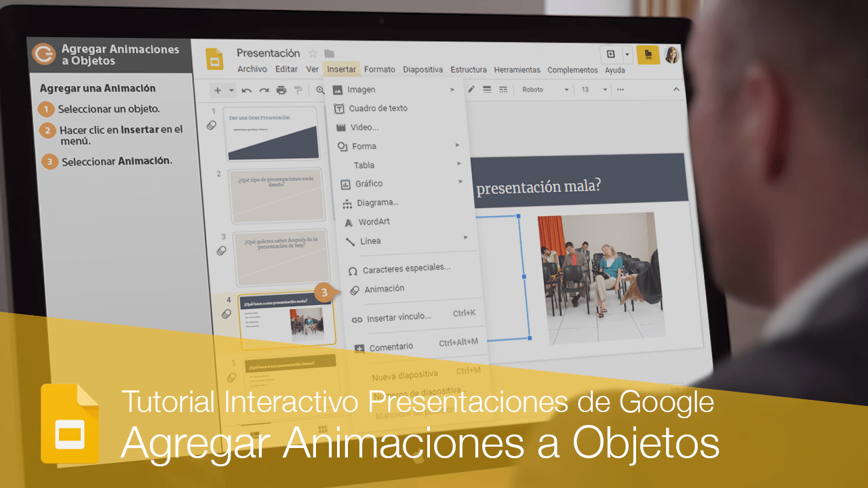Choose Insertar vínculo... option
Image resolution: width=868 pixels, height=488 pixels.
(414, 317)
